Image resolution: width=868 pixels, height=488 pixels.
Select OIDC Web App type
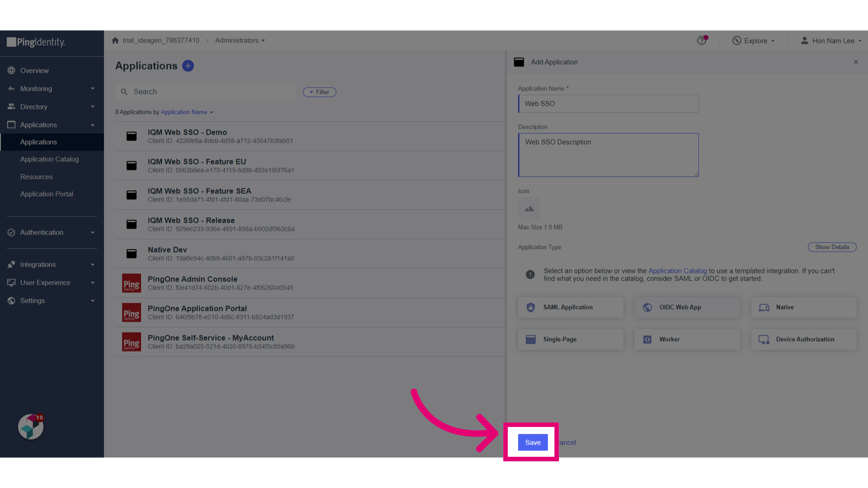pyautogui.click(x=687, y=307)
